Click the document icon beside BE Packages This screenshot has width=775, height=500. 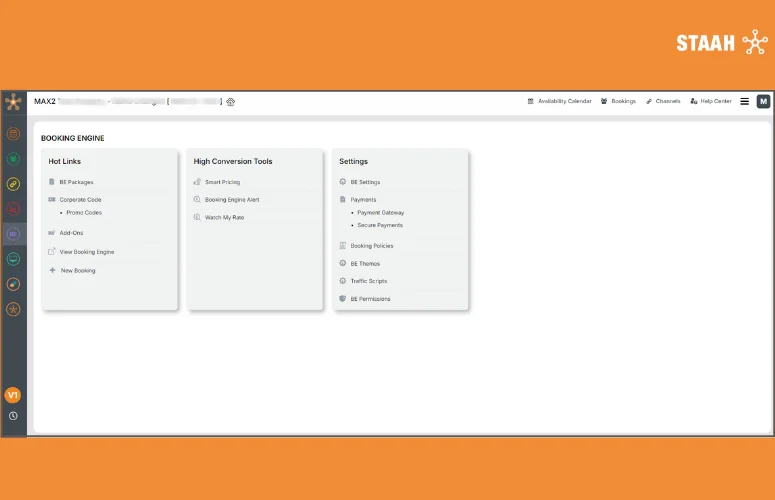click(51, 182)
